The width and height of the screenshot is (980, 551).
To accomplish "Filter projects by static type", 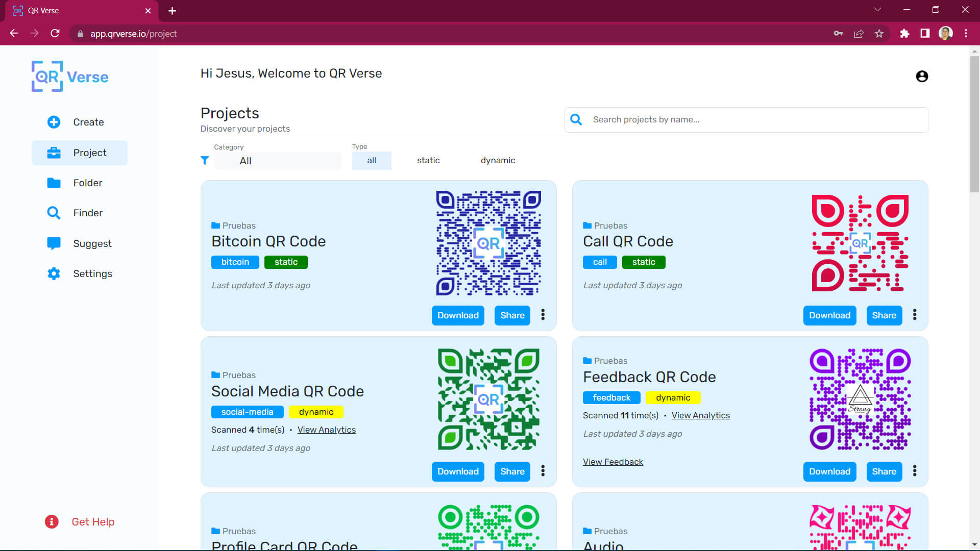I will [x=428, y=160].
